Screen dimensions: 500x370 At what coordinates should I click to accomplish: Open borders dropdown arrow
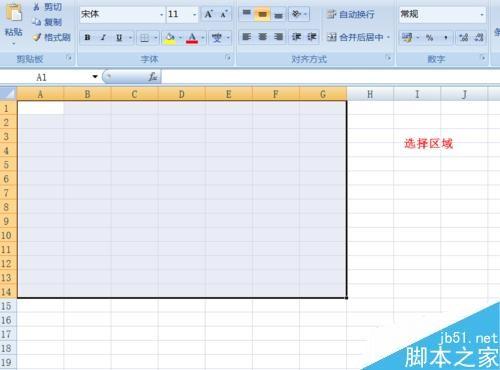(x=156, y=37)
